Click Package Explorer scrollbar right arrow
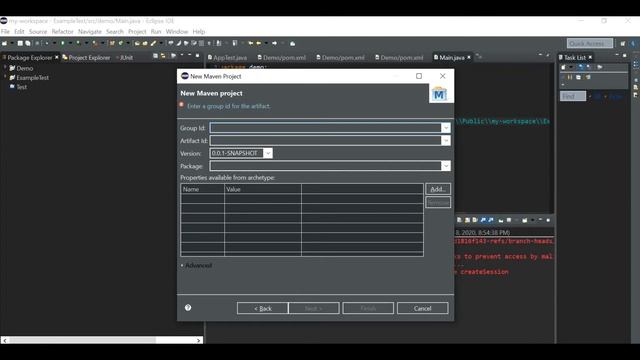The height and width of the screenshot is (360, 640). pos(199,340)
